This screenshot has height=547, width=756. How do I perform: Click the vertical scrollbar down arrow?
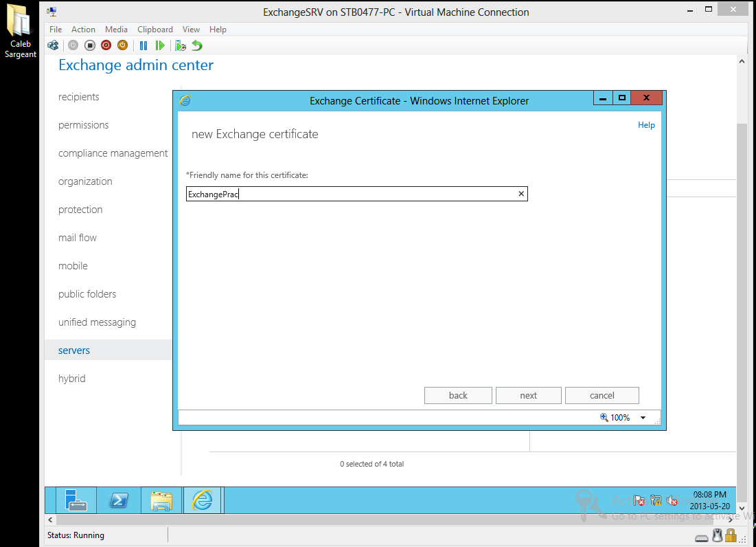[x=742, y=509]
